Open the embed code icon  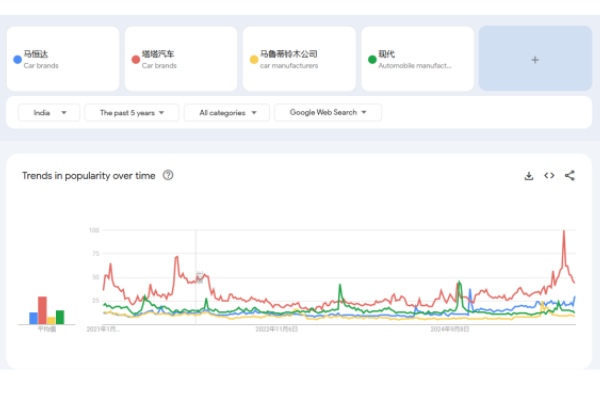(x=549, y=175)
